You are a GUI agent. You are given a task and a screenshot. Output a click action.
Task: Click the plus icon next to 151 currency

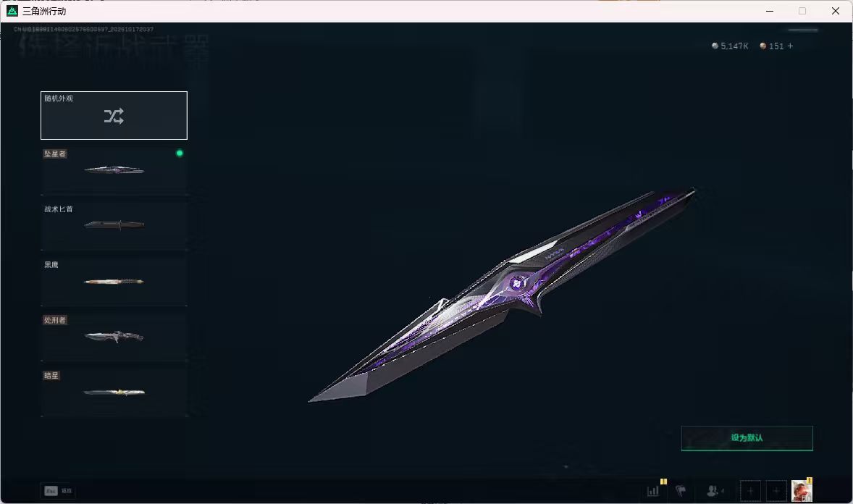click(790, 46)
